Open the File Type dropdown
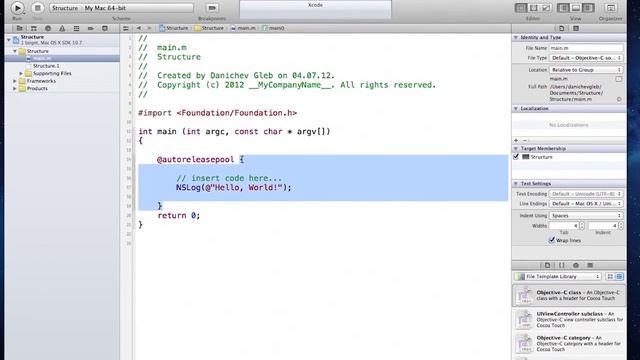This screenshot has height=360, width=640. (x=586, y=58)
